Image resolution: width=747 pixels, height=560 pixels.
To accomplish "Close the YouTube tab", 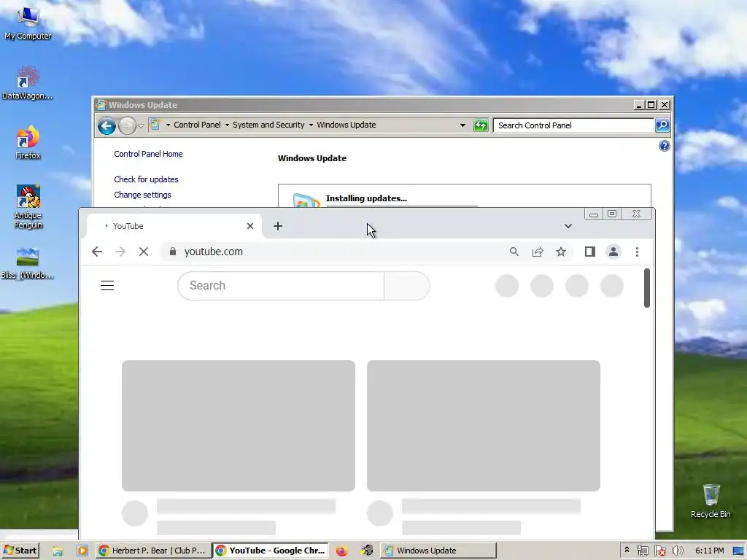I will point(250,226).
